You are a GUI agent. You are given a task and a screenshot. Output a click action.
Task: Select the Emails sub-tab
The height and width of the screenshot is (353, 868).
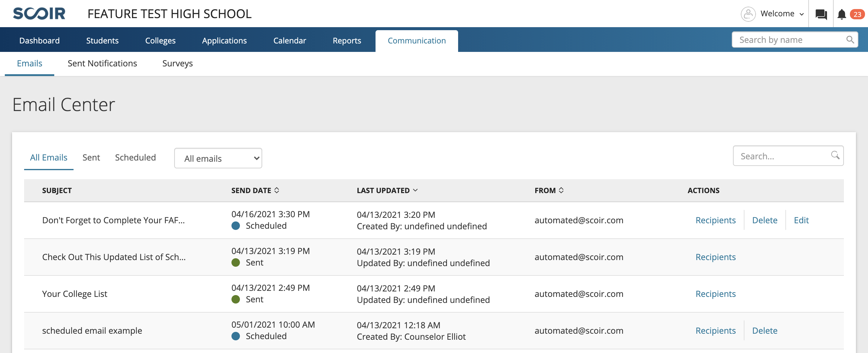point(29,63)
